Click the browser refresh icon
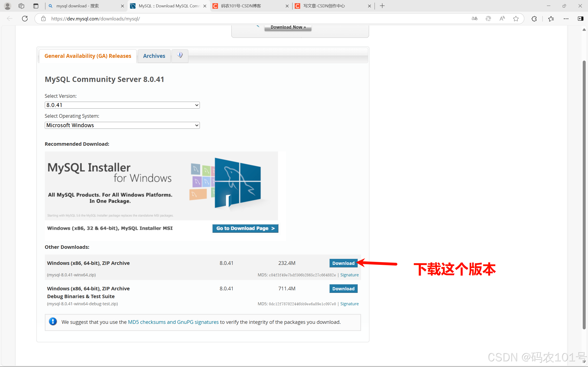588x367 pixels. [25, 19]
